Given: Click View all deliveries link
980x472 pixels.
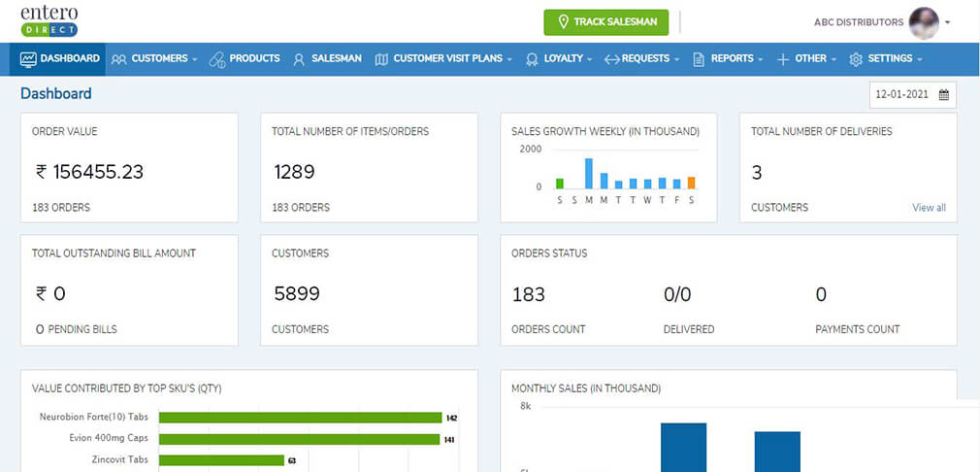Looking at the screenshot, I should (929, 207).
